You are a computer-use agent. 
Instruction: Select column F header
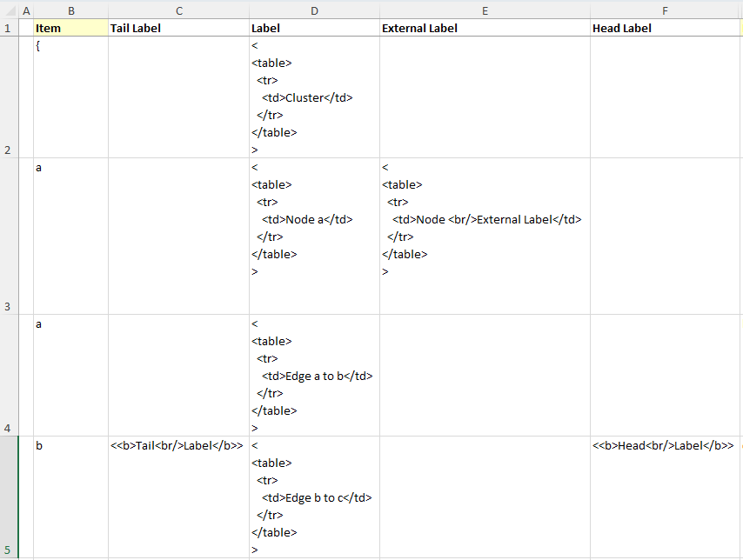[665, 10]
